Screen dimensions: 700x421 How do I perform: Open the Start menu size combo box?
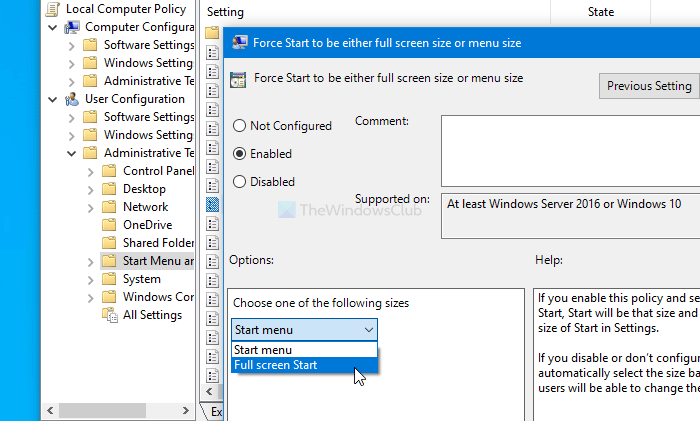[305, 328]
